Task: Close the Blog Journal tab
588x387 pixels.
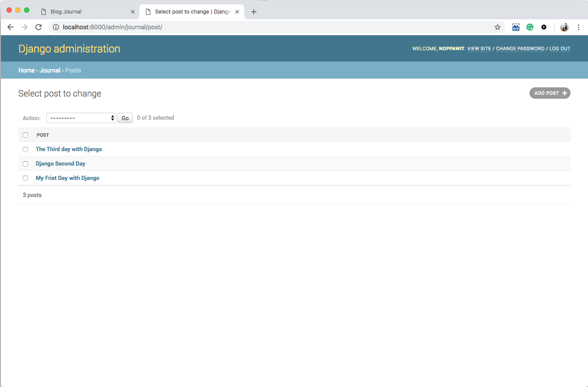Action: [x=133, y=12]
